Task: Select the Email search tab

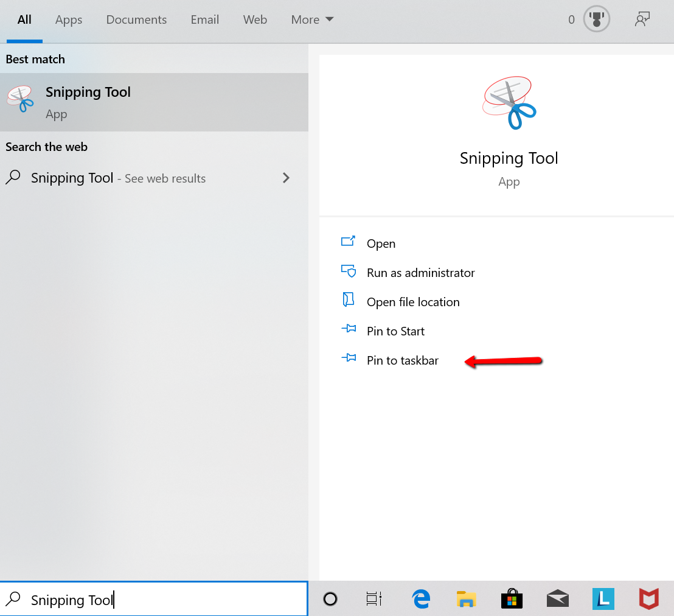Action: pos(204,19)
